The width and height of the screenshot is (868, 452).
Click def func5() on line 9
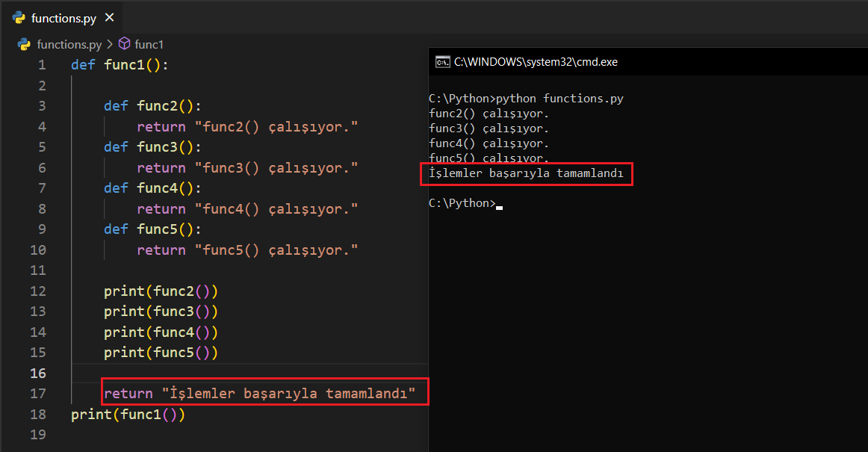tap(152, 229)
